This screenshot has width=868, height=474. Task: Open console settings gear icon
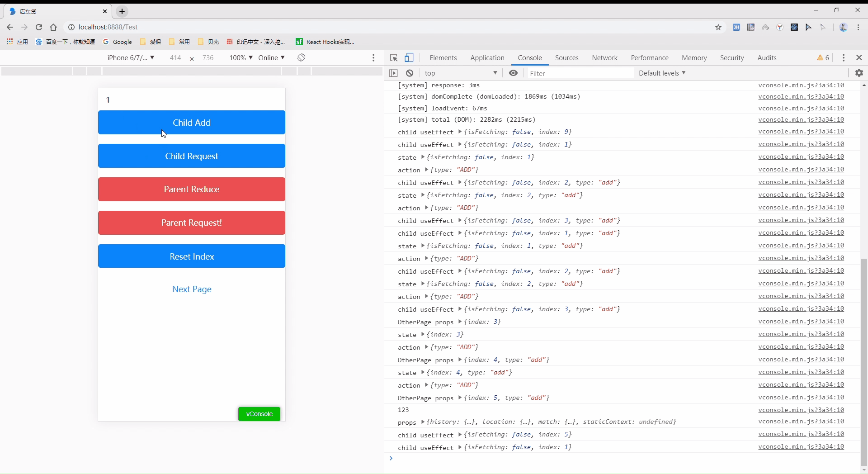pyautogui.click(x=859, y=73)
